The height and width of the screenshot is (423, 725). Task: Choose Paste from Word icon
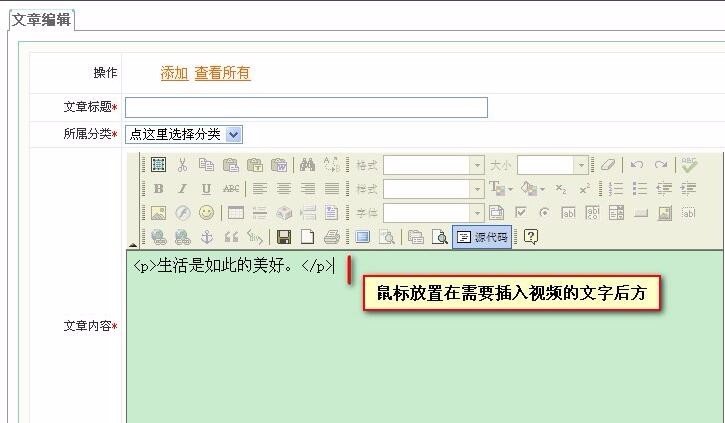pos(279,165)
